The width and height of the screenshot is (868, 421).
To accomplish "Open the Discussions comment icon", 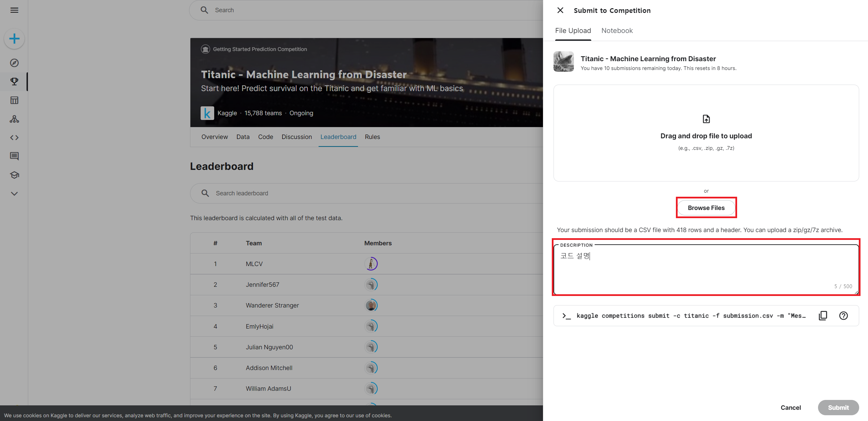I will click(x=14, y=156).
